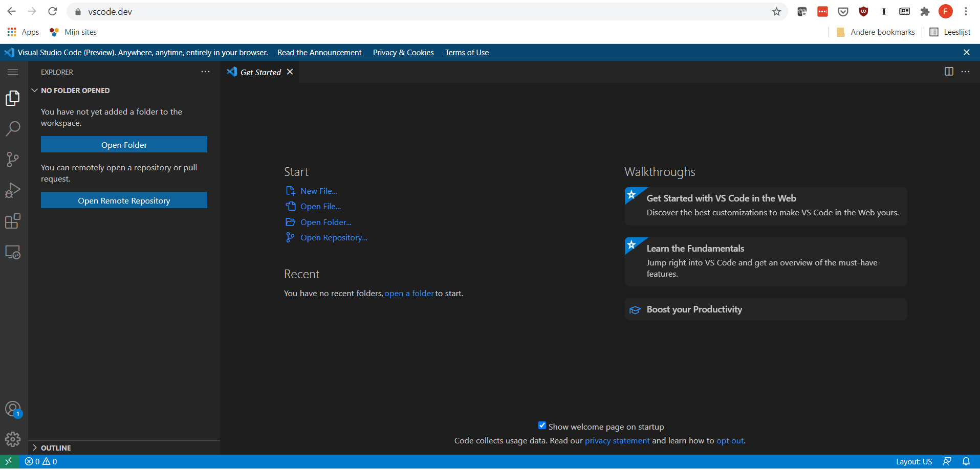Open notifications bell in status bar
This screenshot has height=470, width=980.
[x=966, y=461]
